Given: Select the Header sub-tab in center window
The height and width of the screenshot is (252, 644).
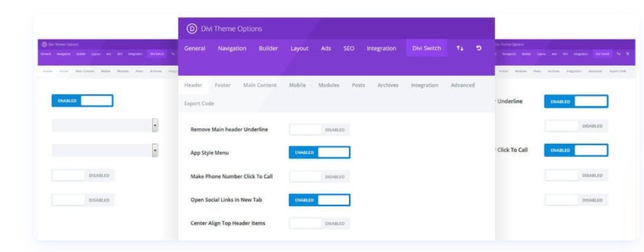Looking at the screenshot, I should (193, 85).
